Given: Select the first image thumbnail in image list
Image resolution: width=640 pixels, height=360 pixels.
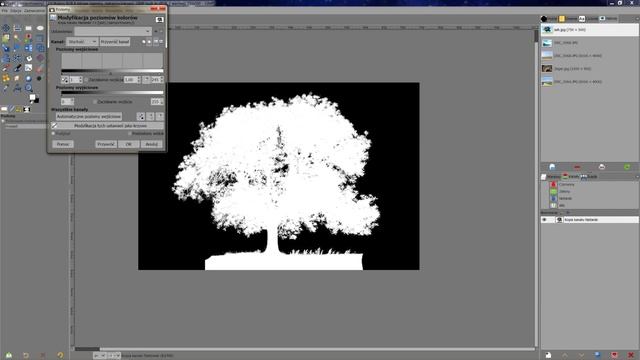Looking at the screenshot, I should [547, 30].
